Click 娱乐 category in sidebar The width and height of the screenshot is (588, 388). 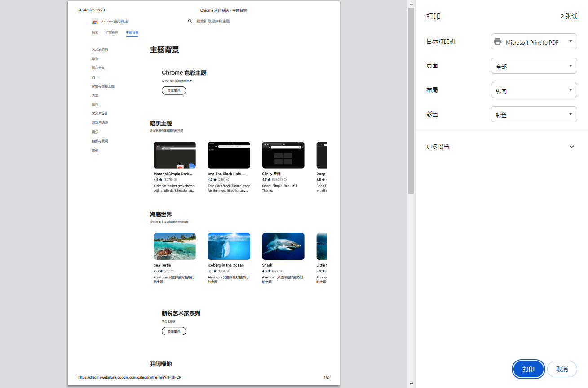95,132
